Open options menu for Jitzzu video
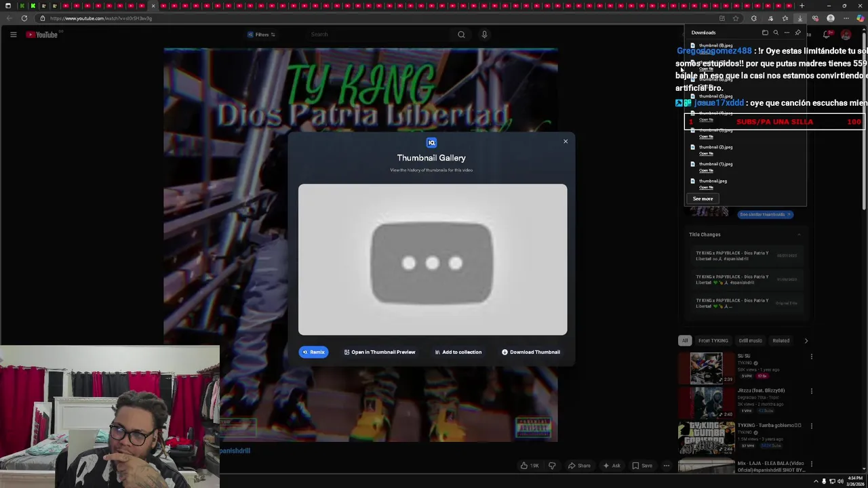The width and height of the screenshot is (868, 488). click(811, 391)
